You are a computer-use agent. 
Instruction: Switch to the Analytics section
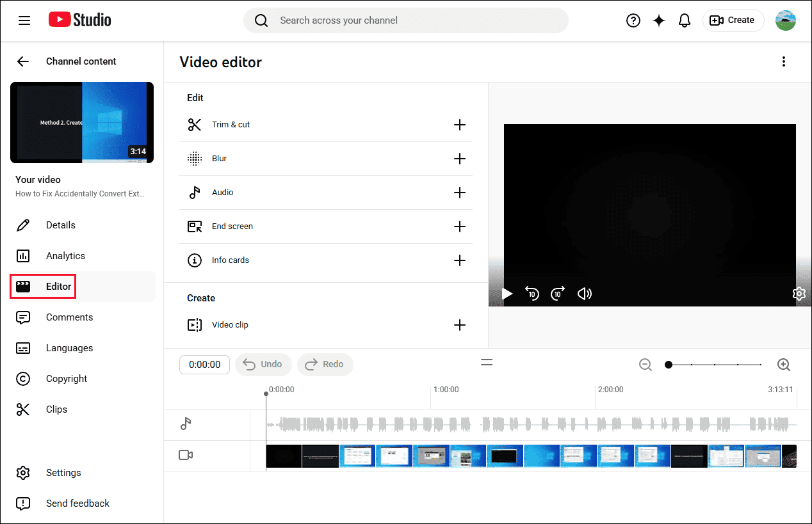coord(67,255)
